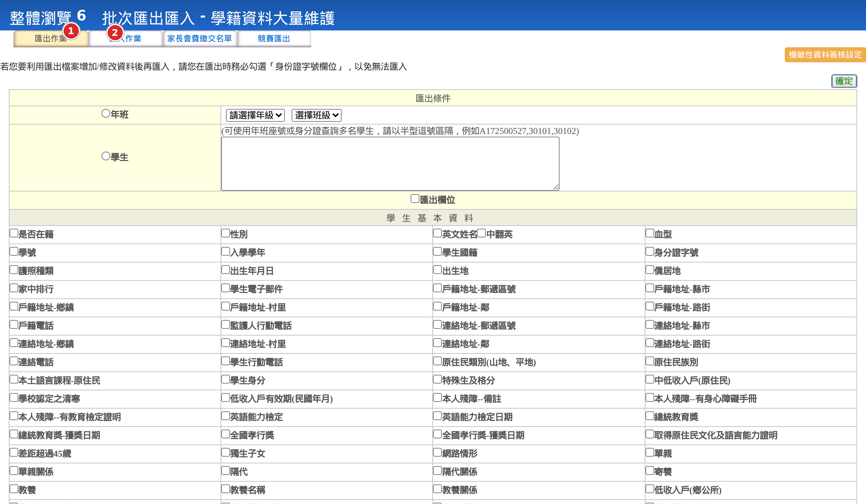Check the 出生地 checkbox
The width and height of the screenshot is (866, 504).
point(437,270)
